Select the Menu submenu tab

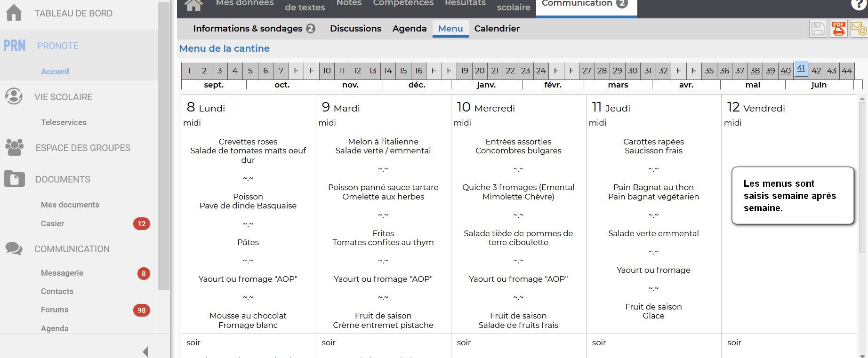click(450, 29)
